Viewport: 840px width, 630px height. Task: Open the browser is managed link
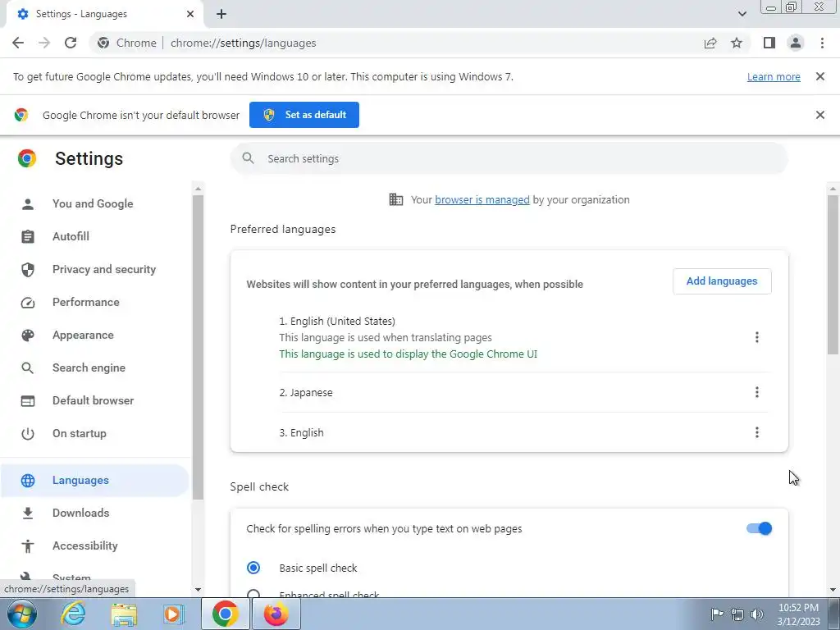pos(482,200)
